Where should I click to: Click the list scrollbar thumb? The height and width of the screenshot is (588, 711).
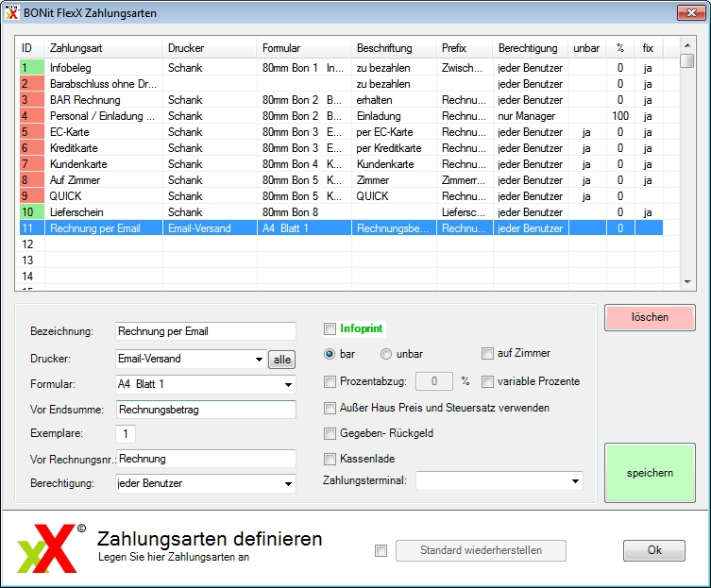687,60
